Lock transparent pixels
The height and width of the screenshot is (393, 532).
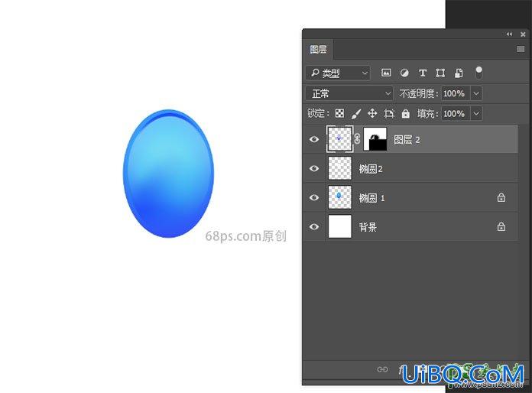(x=339, y=113)
